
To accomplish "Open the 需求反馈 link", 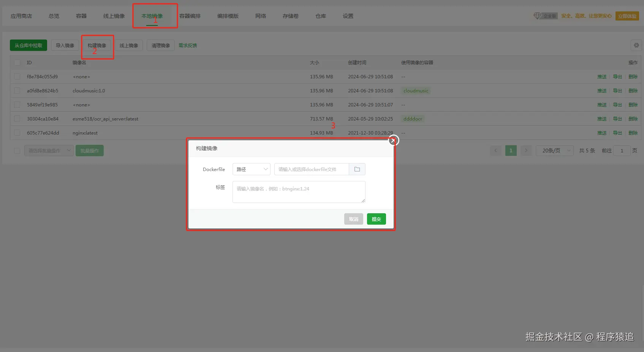I will (x=188, y=45).
